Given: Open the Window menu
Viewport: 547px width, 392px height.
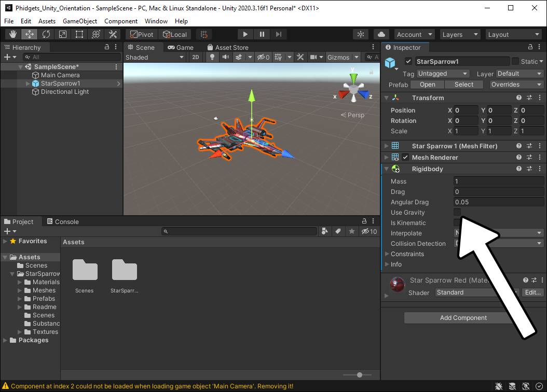Looking at the screenshot, I should coord(156,21).
